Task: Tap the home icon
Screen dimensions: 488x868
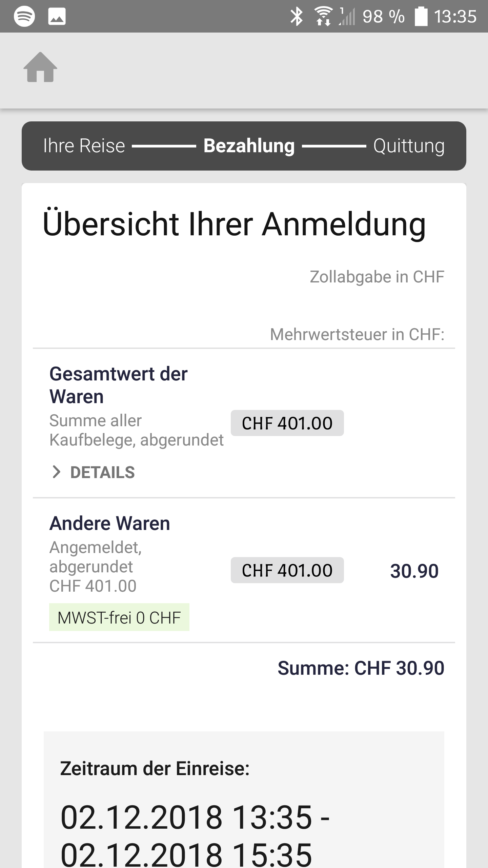Action: [40, 67]
